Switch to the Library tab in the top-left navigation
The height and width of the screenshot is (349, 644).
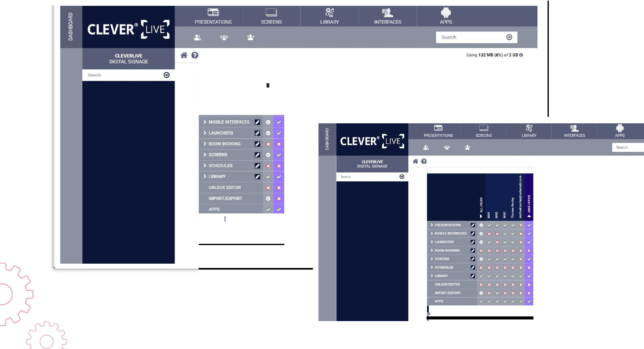click(x=329, y=16)
